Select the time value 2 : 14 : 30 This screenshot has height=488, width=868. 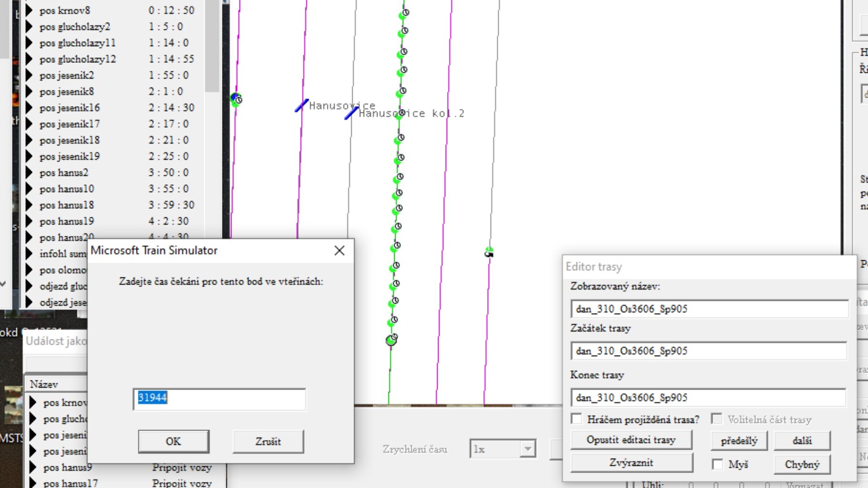(x=172, y=107)
